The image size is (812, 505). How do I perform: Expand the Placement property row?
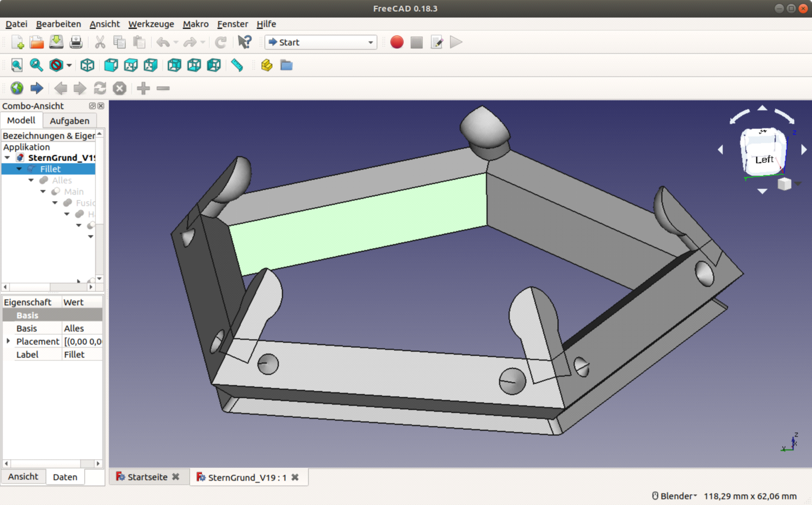[x=8, y=341]
